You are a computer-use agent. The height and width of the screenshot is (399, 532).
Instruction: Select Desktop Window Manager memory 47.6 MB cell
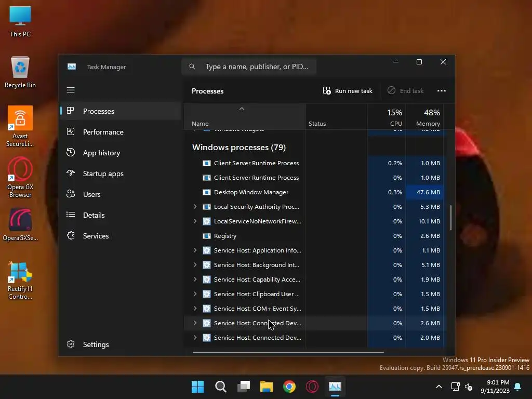[425, 192]
